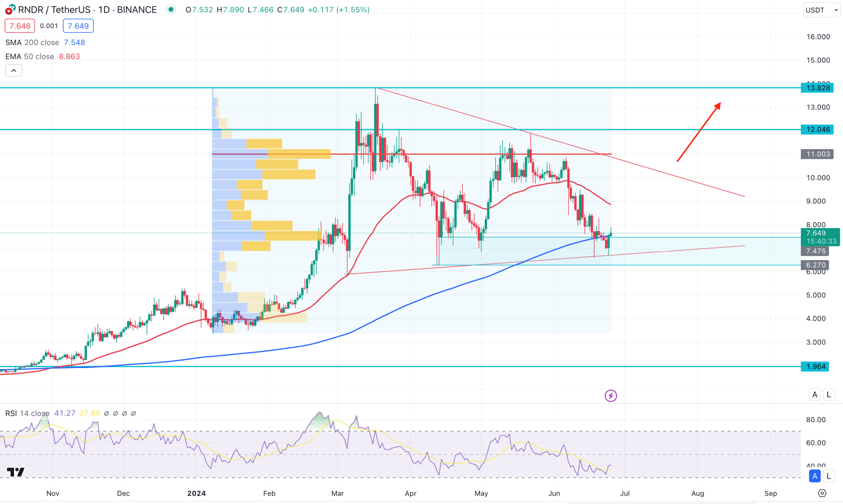Click the Sep time axis label
843x504 pixels.
pyautogui.click(x=771, y=493)
